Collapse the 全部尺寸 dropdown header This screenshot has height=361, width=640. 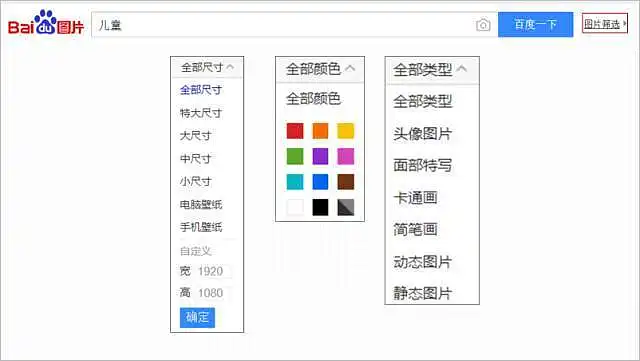(x=207, y=67)
